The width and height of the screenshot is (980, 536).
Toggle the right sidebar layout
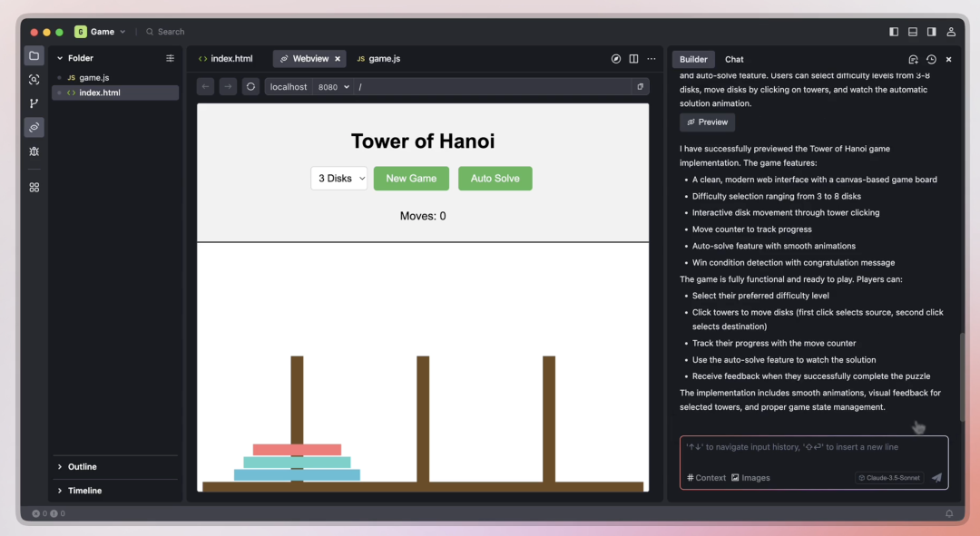pos(932,32)
